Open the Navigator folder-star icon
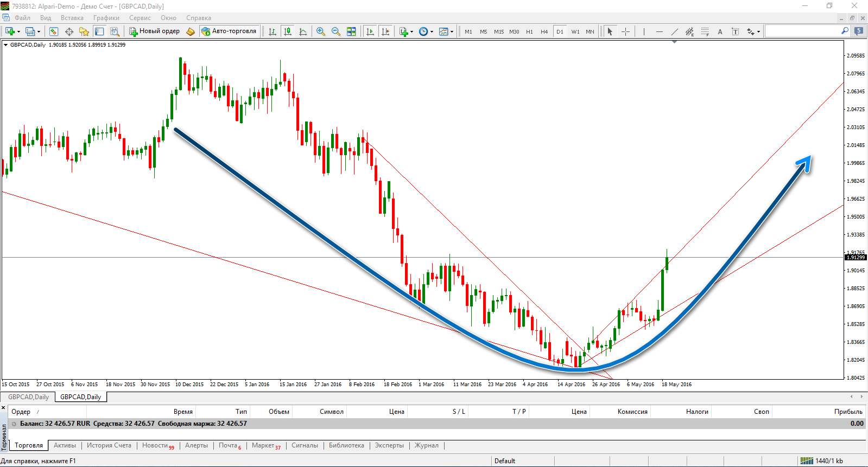 point(84,31)
